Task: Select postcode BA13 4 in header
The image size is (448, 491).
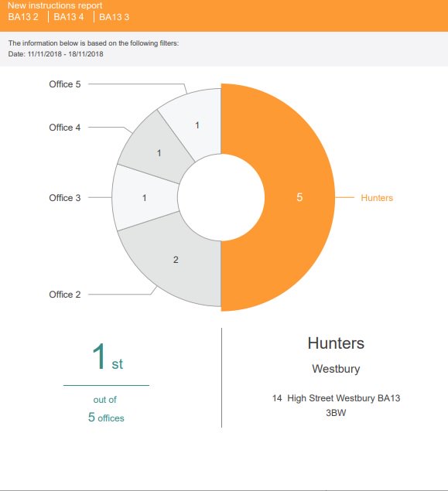Action: pos(69,17)
